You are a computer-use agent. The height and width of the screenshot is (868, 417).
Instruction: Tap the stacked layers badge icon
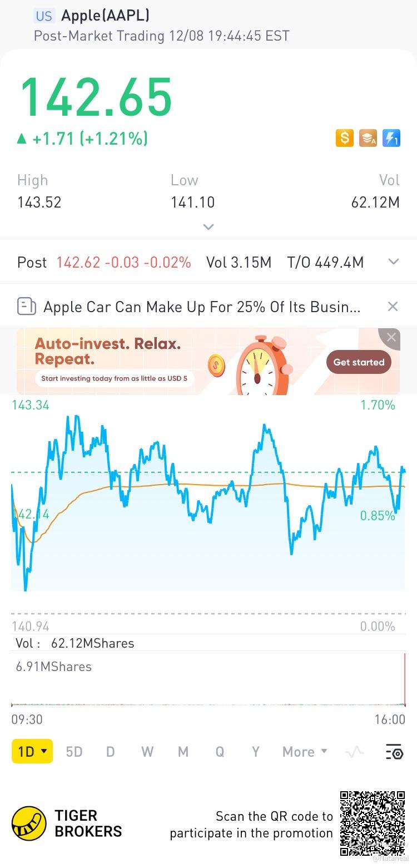tap(368, 138)
